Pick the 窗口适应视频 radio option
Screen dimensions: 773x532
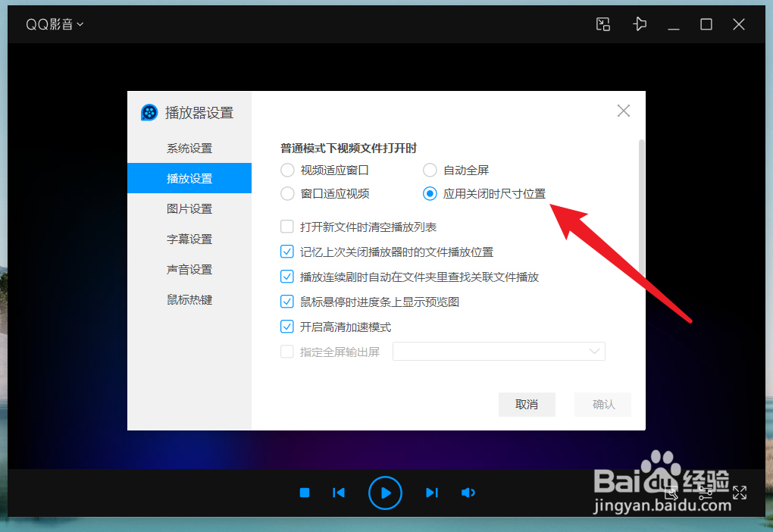click(x=287, y=194)
